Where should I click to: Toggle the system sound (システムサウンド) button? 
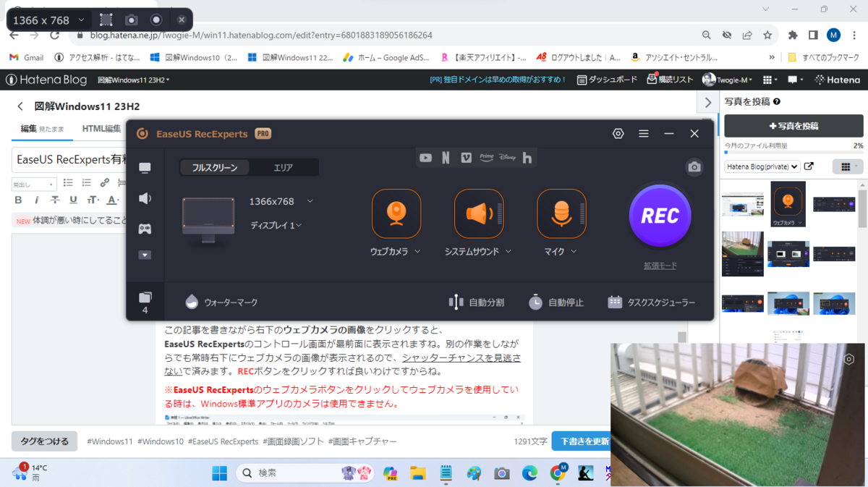[478, 213]
